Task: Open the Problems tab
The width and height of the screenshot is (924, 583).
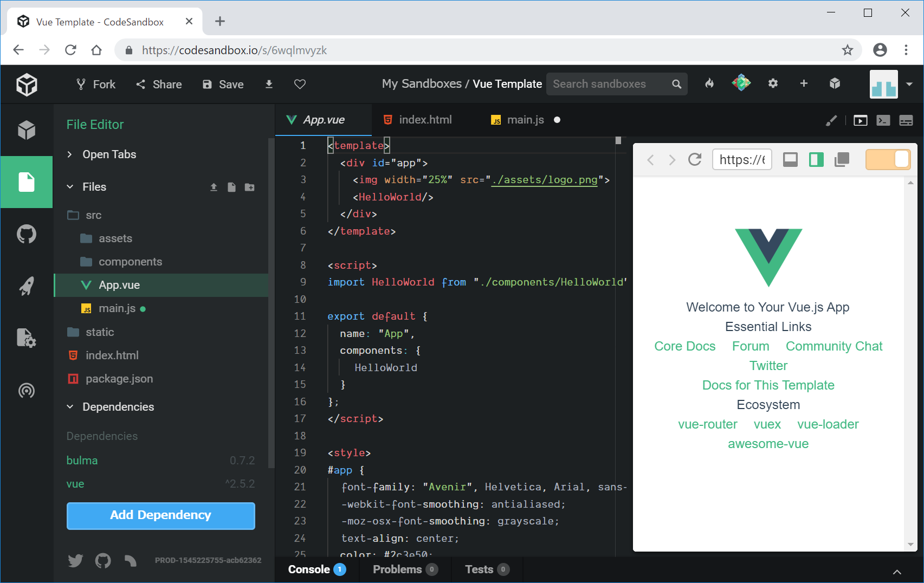Action: [x=397, y=569]
